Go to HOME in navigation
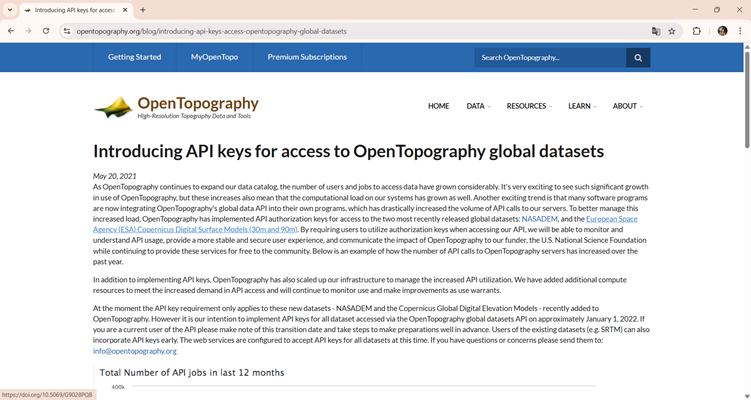Screen dimensions: 751x400 (x=438, y=106)
